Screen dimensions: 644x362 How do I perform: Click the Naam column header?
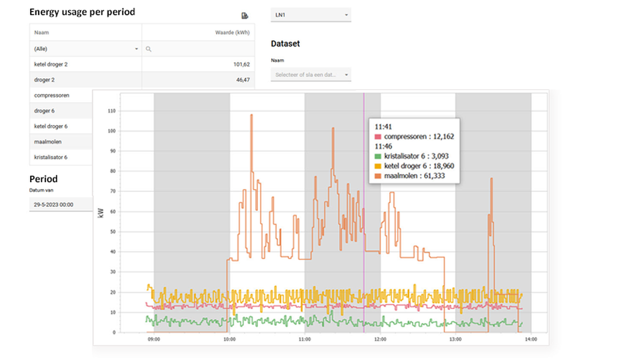click(42, 32)
